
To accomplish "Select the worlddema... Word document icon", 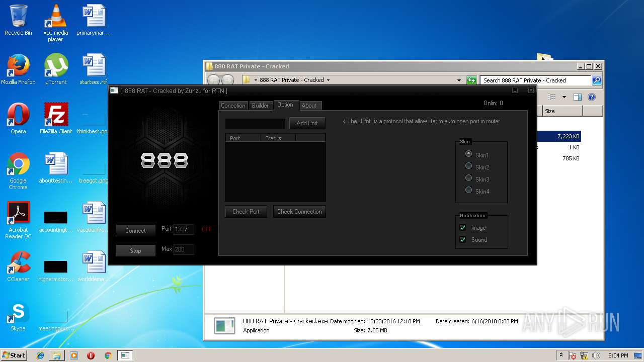I will click(x=94, y=266).
